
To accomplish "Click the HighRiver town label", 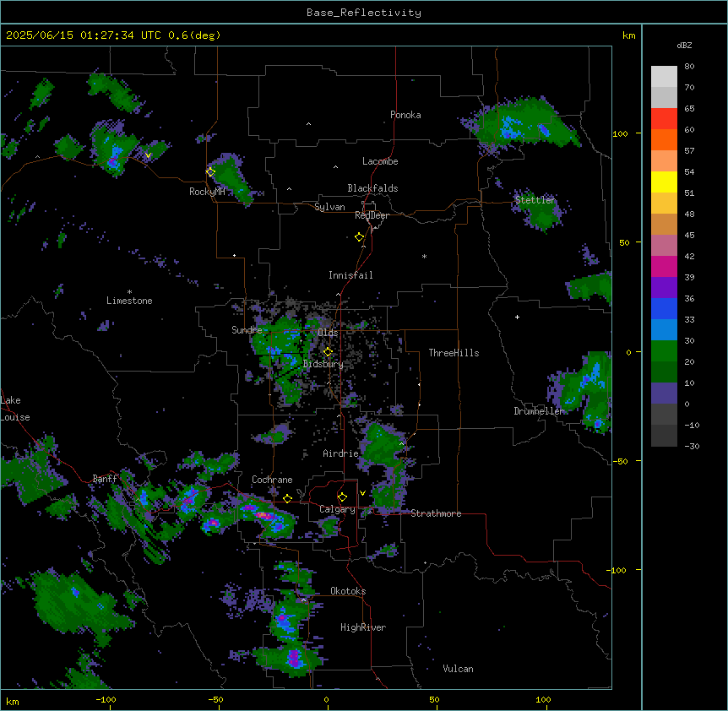I will (363, 627).
